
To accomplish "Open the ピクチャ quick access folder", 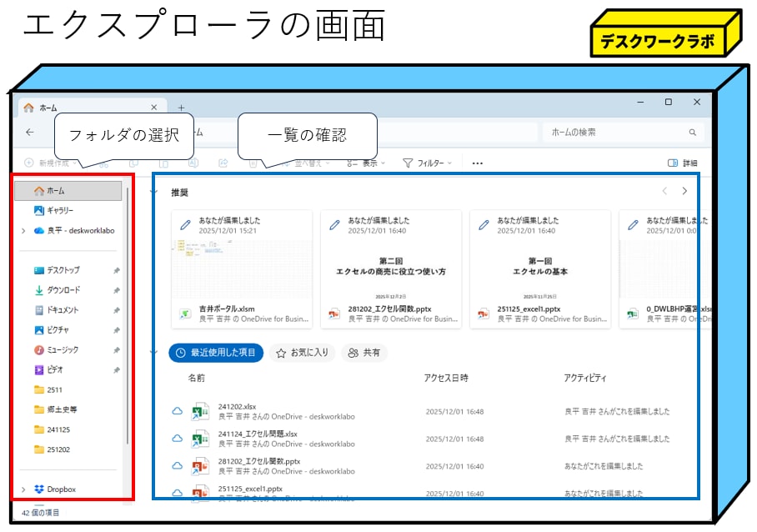I will click(52, 330).
